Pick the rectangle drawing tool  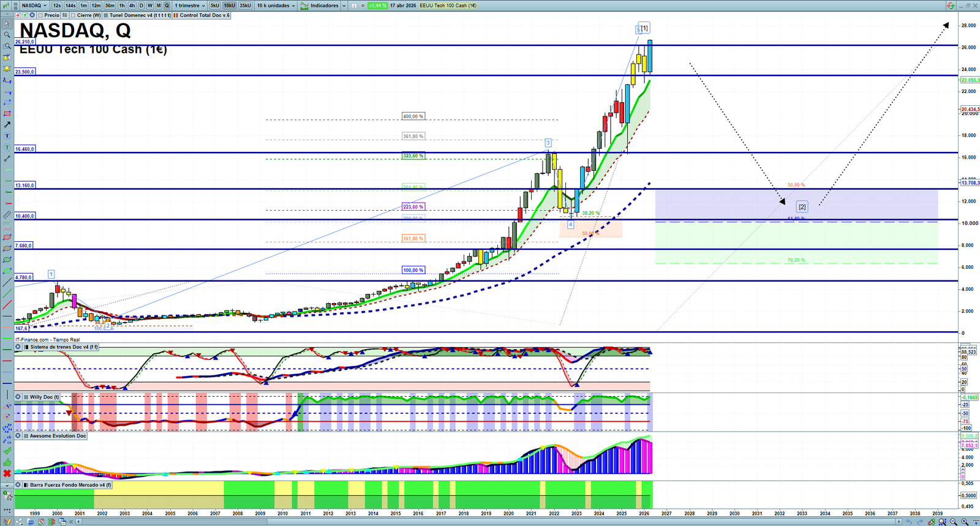coord(7,113)
